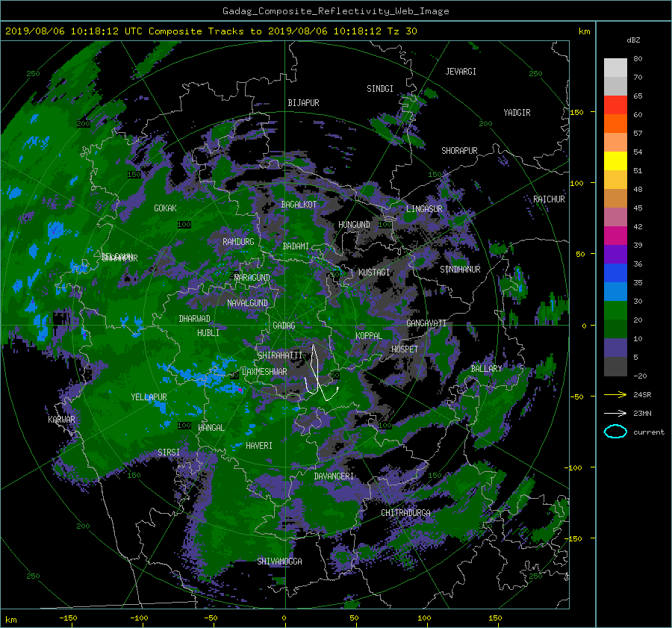The image size is (672, 628).
Task: Click the KOPPAL city label
Action: (x=369, y=335)
